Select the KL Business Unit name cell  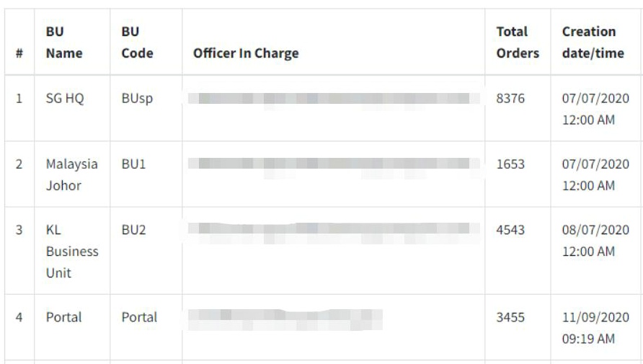pos(72,252)
